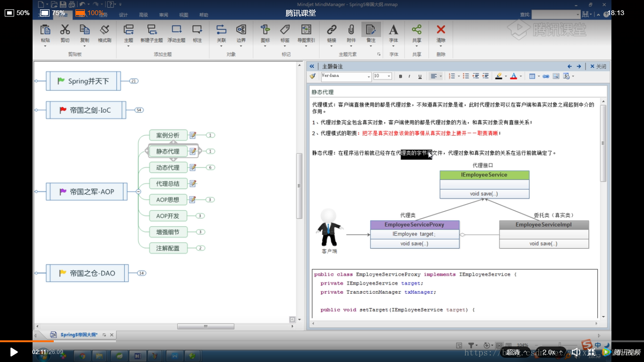This screenshot has height=362, width=644.
Task: Insert a new Subtopic (新建子主题)
Action: [152, 30]
